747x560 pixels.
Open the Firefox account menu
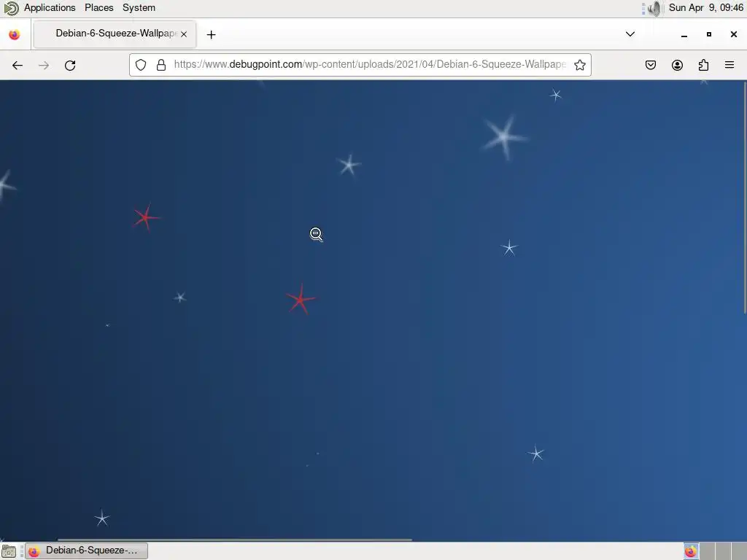(677, 65)
